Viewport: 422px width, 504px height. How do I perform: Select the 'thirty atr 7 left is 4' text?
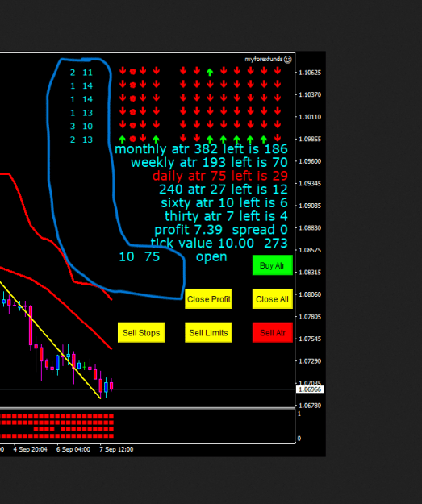[226, 216]
